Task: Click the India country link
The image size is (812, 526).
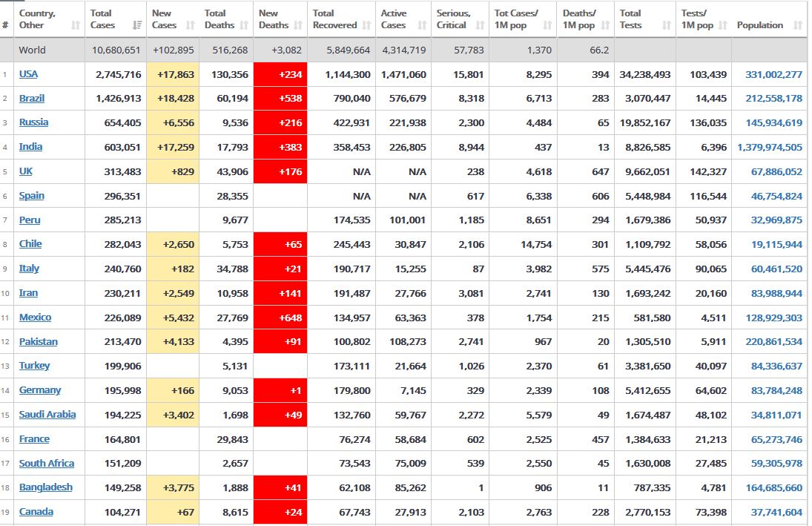Action: pos(30,147)
